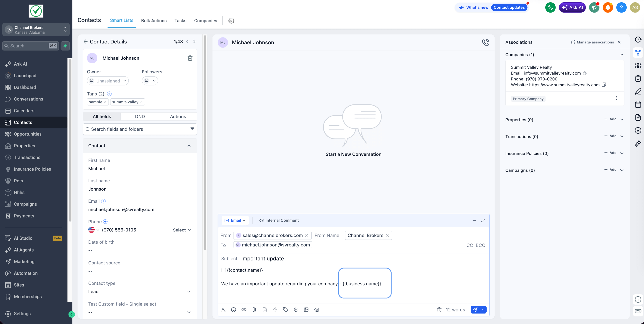Click Manage associations link
The width and height of the screenshot is (644, 324).
pos(593,42)
